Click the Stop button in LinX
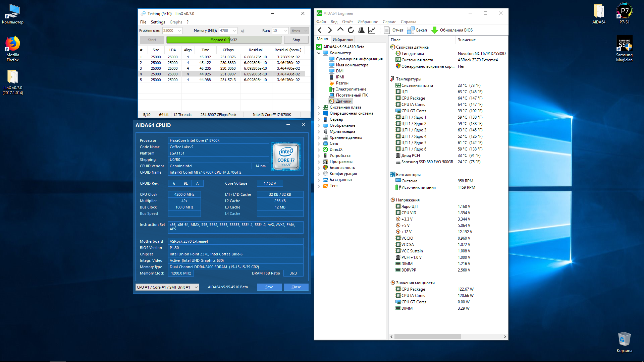 (x=296, y=40)
